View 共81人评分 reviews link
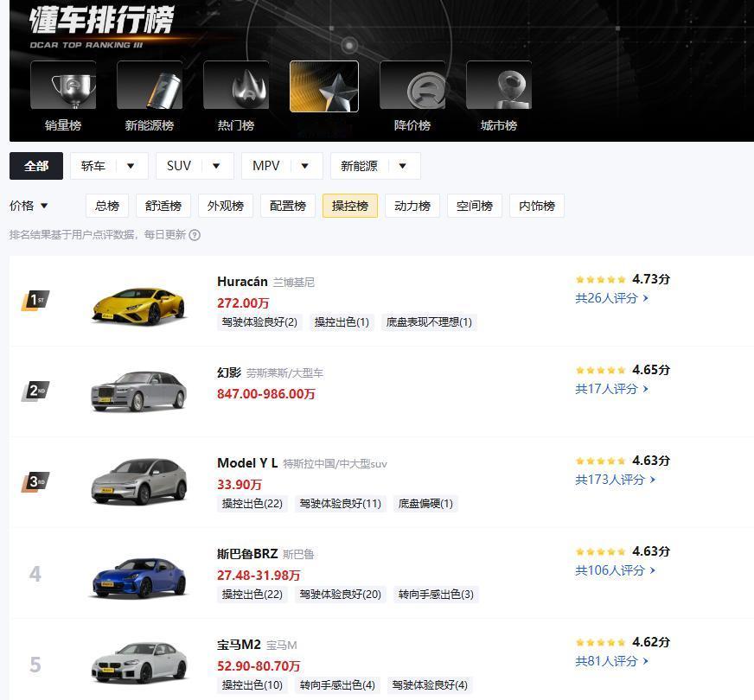Viewport: 754px width, 700px height. point(611,662)
